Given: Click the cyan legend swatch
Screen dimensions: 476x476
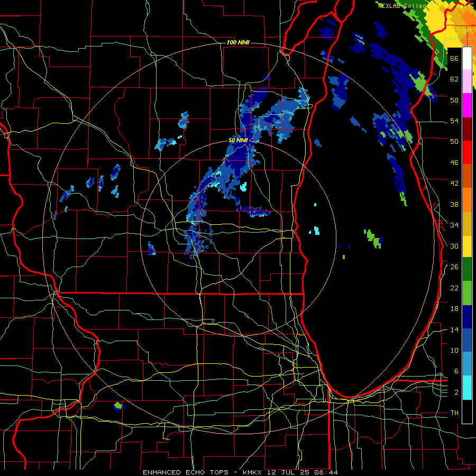Looking at the screenshot, I should [467, 388].
